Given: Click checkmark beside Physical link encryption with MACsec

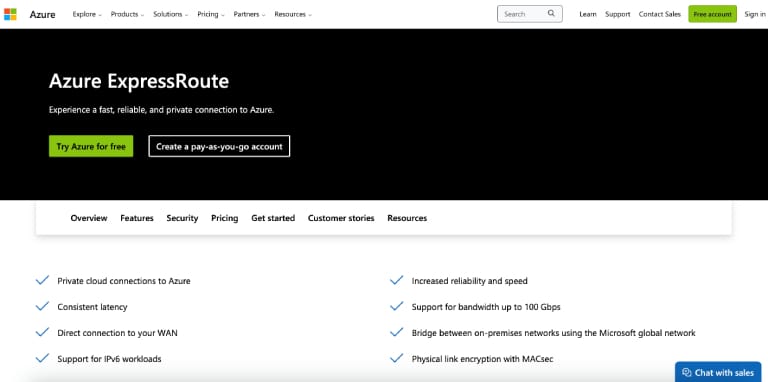Looking at the screenshot, I should tap(396, 358).
